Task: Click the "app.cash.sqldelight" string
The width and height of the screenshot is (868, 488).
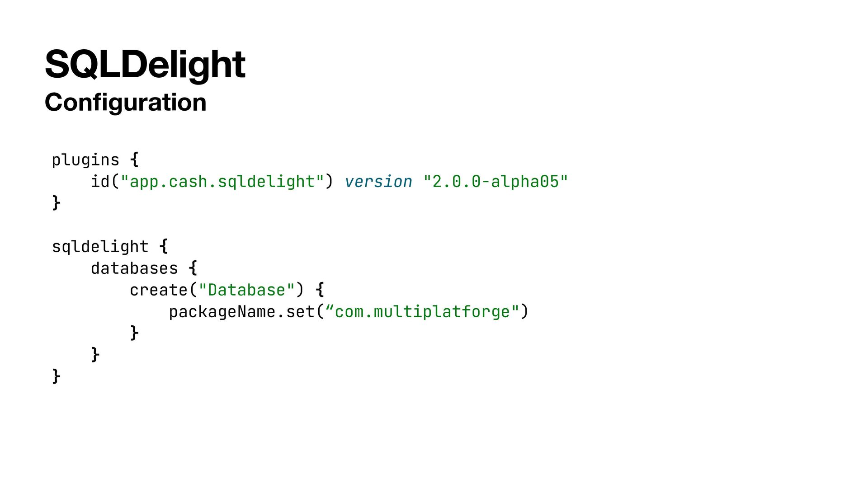Action: pyautogui.click(x=222, y=182)
